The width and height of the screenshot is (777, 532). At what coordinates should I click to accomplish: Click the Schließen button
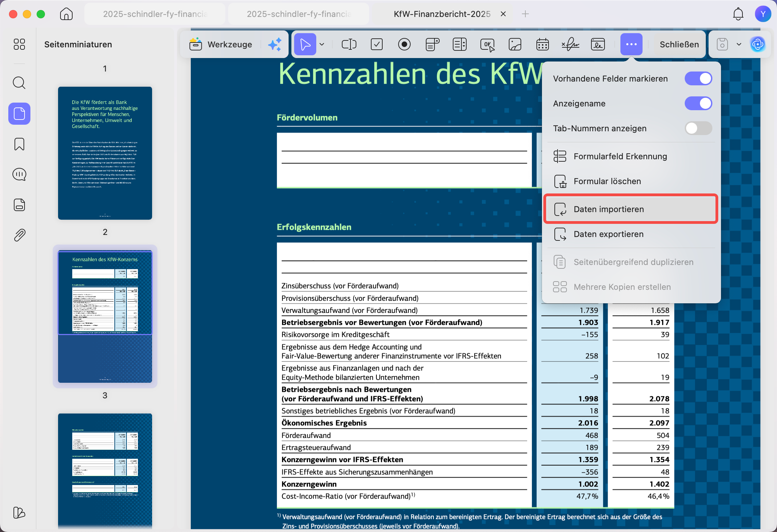coord(679,44)
